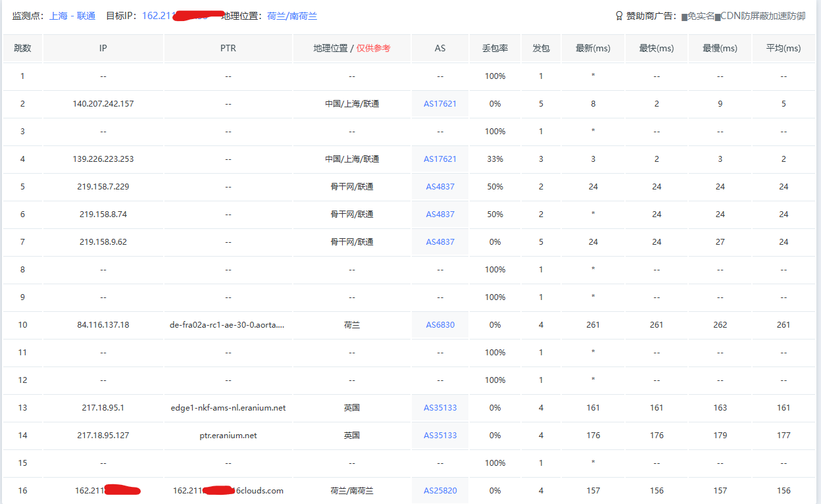The image size is (821, 504).
Task: Open AS17621 in the 140.207.242.157 row
Action: [440, 104]
